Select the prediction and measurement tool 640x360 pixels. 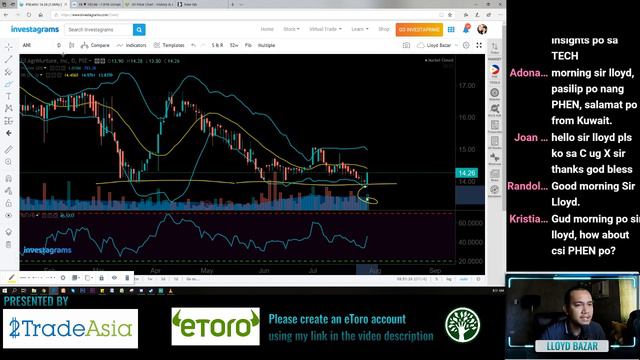tap(9, 121)
